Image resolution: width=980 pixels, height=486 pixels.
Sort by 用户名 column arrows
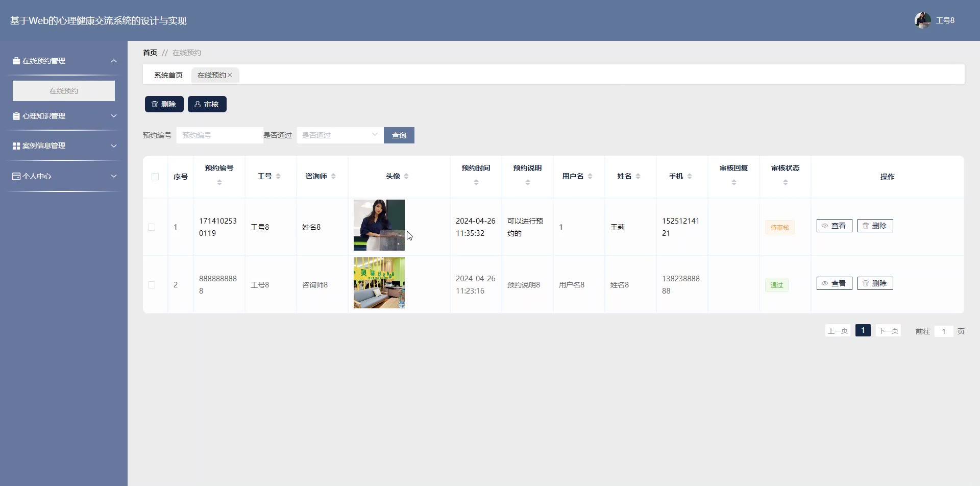[590, 176]
